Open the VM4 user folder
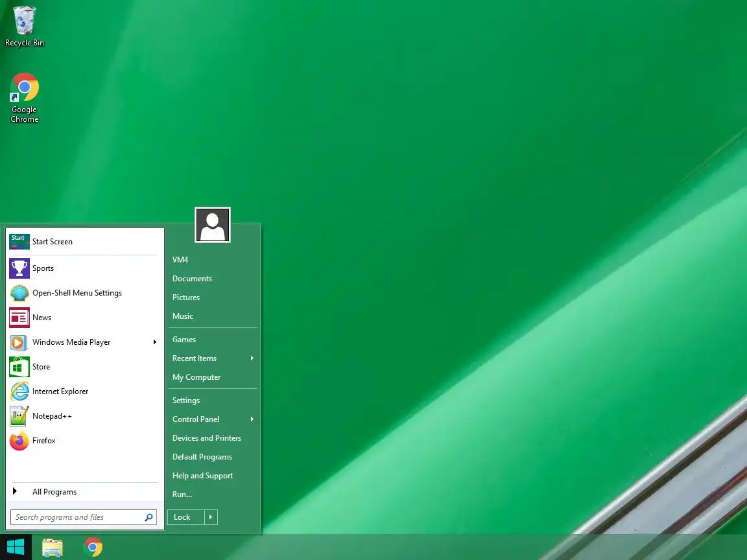 pyautogui.click(x=180, y=259)
